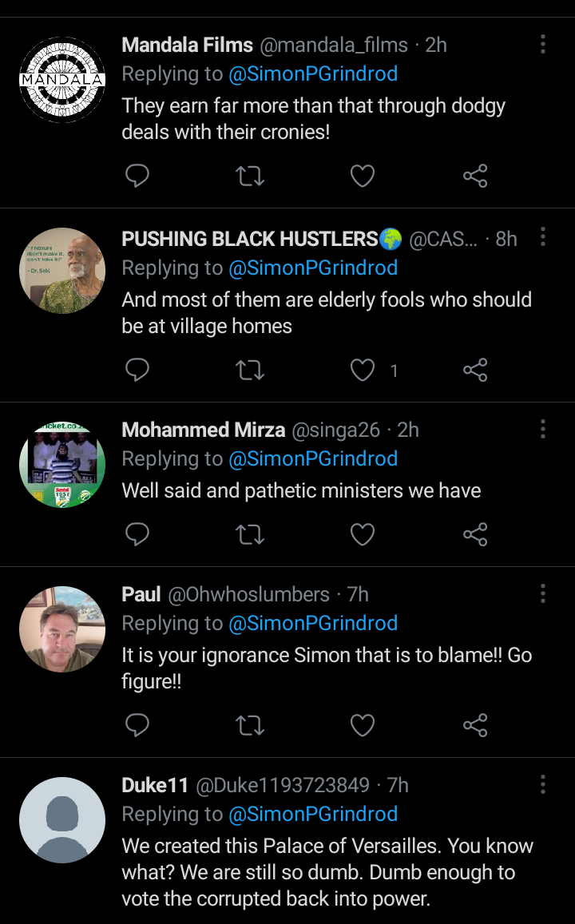Reply to Paul's tweet

pyautogui.click(x=137, y=724)
